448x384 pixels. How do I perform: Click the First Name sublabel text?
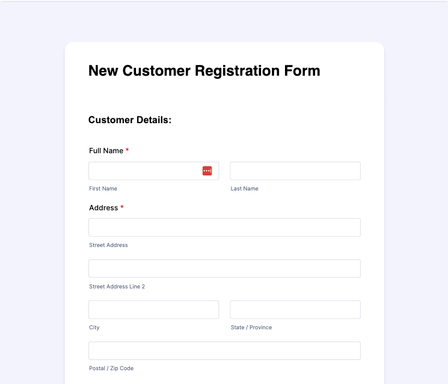coord(103,189)
